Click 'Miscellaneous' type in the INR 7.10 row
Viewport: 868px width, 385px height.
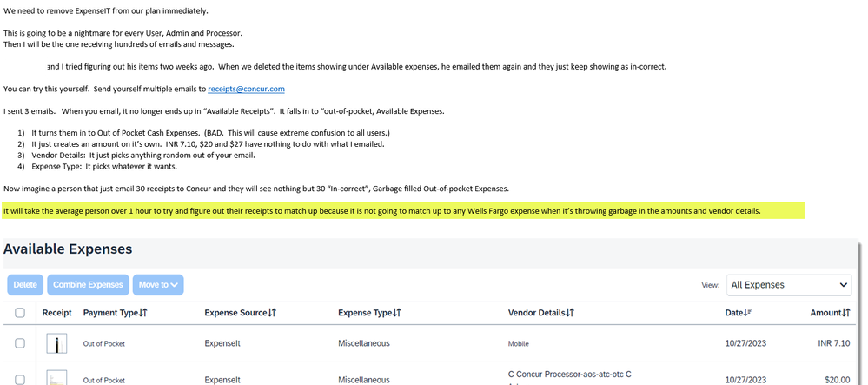click(364, 343)
